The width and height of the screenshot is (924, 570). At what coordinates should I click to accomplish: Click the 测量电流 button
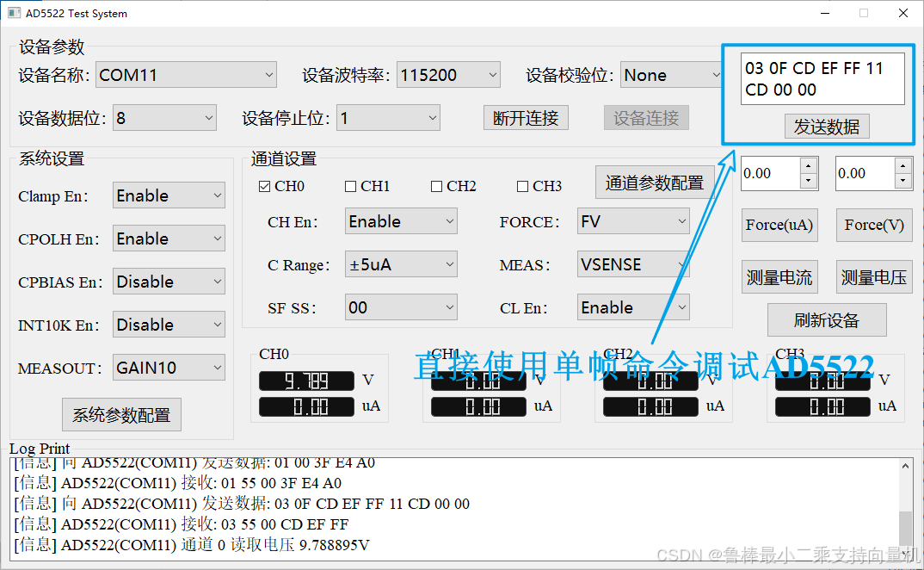click(779, 277)
